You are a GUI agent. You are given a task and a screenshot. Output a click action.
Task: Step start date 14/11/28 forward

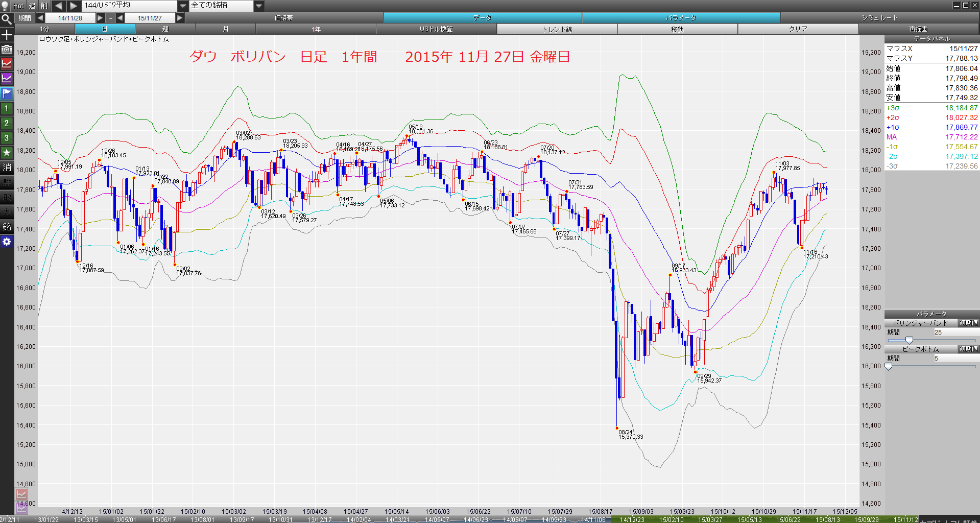pos(100,18)
